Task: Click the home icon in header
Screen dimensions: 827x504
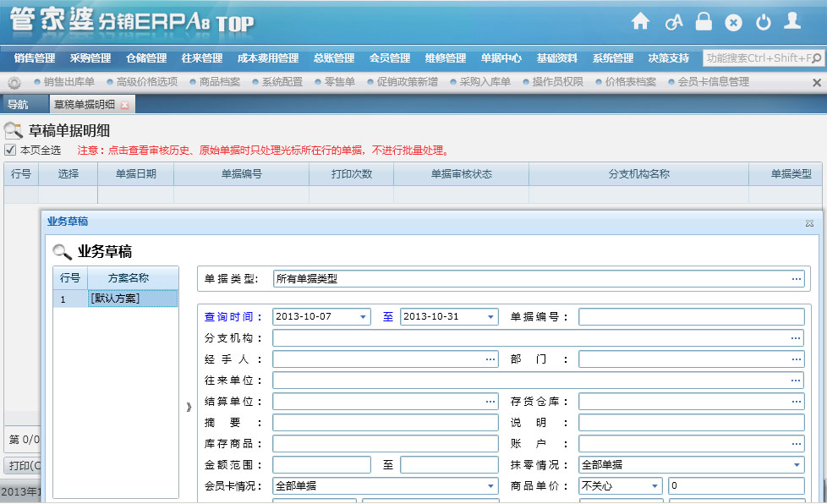Action: click(x=640, y=22)
